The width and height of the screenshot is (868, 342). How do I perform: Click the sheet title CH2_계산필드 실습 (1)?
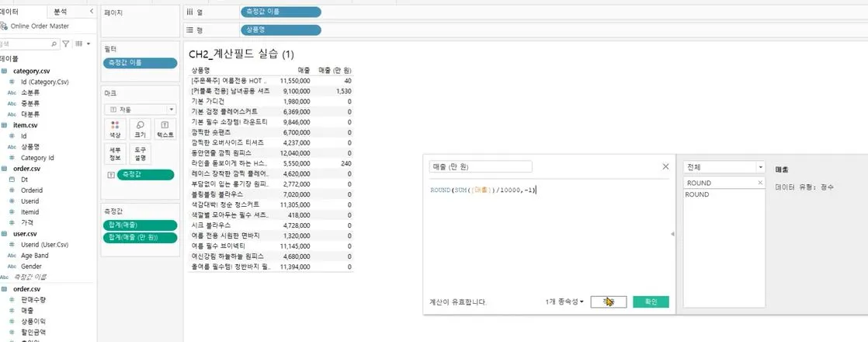coord(242,54)
